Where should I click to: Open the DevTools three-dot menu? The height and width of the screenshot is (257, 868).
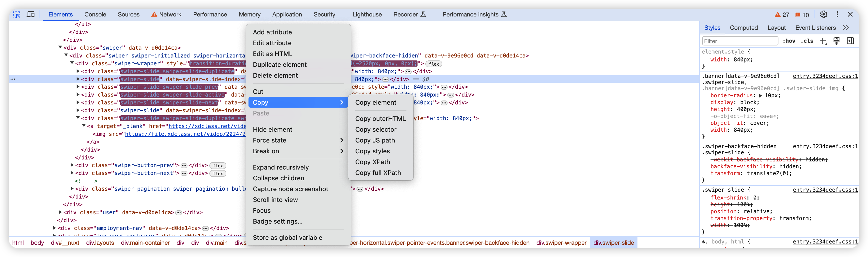(837, 14)
